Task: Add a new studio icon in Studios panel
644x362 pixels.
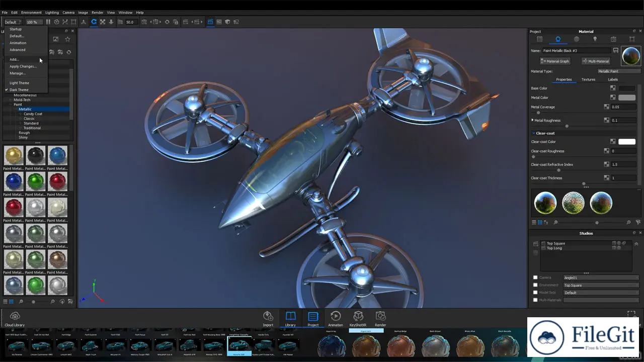Action: (535, 244)
